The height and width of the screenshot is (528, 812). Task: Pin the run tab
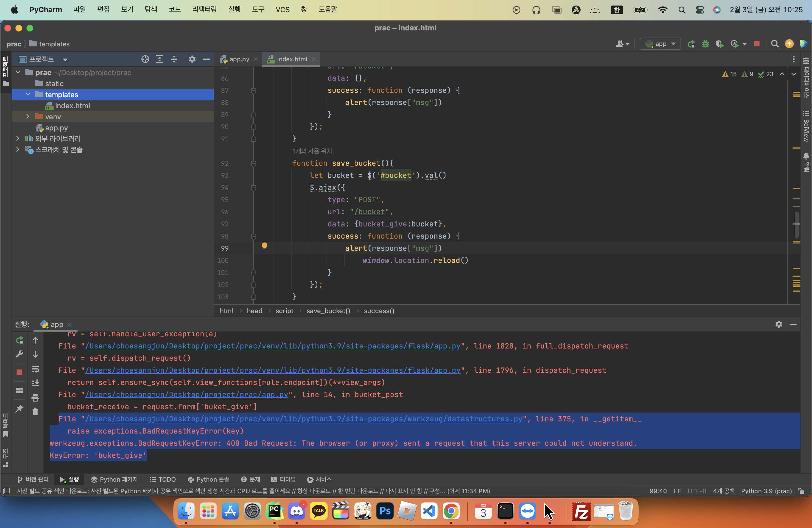(19, 408)
